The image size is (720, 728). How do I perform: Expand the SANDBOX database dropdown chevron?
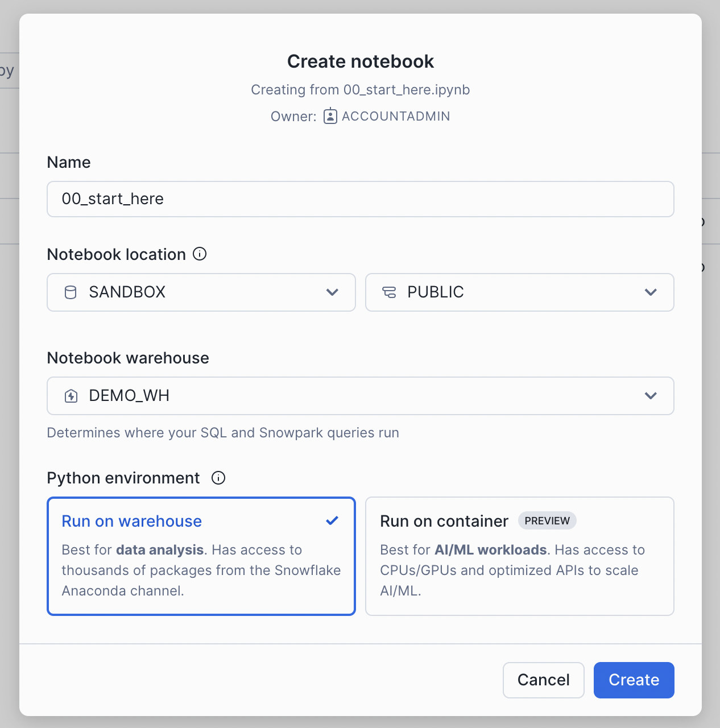click(332, 292)
